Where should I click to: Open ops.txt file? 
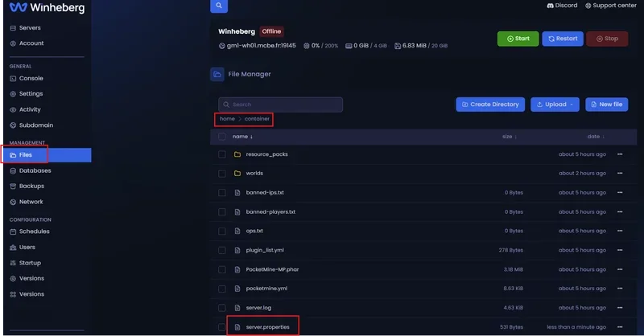(254, 231)
